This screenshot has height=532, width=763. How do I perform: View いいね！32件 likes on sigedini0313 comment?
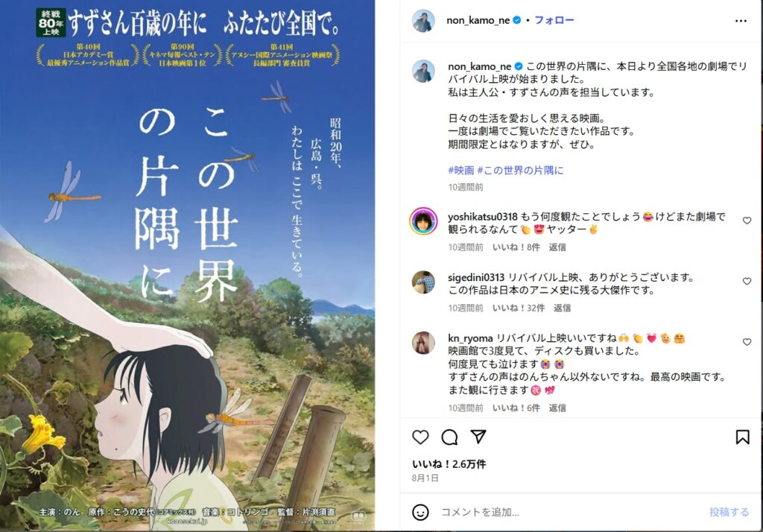[519, 308]
